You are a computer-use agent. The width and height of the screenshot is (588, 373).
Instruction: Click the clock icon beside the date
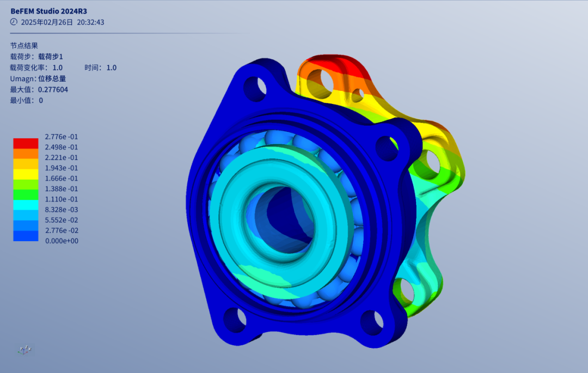[x=14, y=22]
